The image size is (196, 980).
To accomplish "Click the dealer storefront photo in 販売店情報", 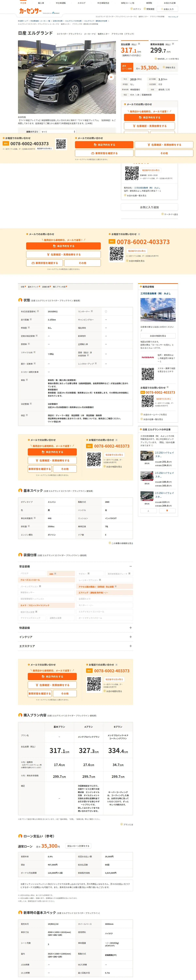I will pyautogui.click(x=158, y=310).
